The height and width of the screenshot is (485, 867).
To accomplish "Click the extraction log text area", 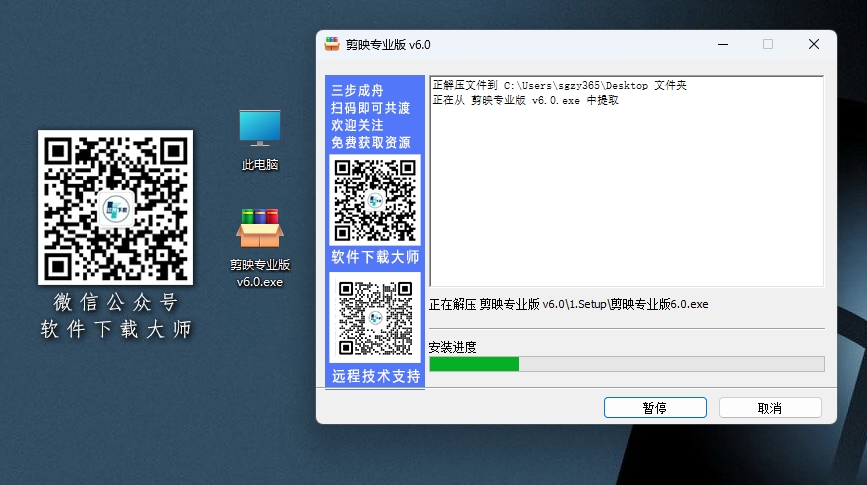I will coord(627,181).
